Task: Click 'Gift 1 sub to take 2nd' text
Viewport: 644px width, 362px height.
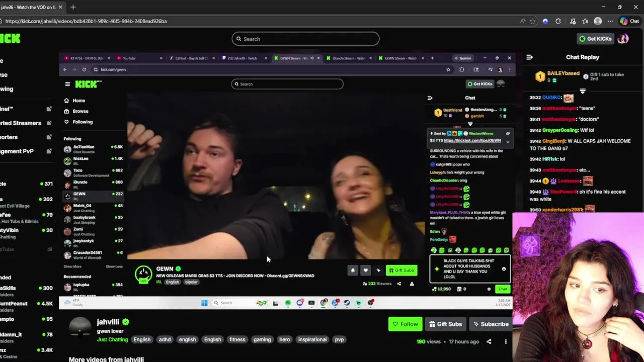Action: click(607, 76)
